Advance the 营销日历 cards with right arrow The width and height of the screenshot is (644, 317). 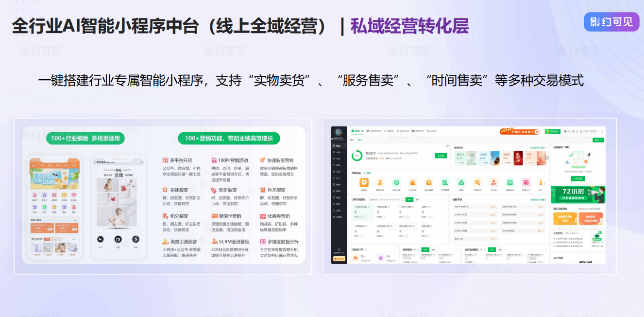(547, 158)
